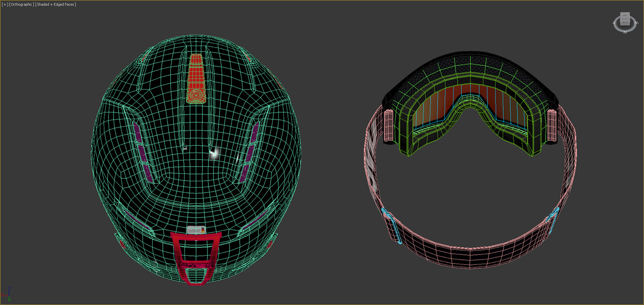Click the N compass letter under the ViewCube
This screenshot has height=305, width=644.
tap(625, 32)
